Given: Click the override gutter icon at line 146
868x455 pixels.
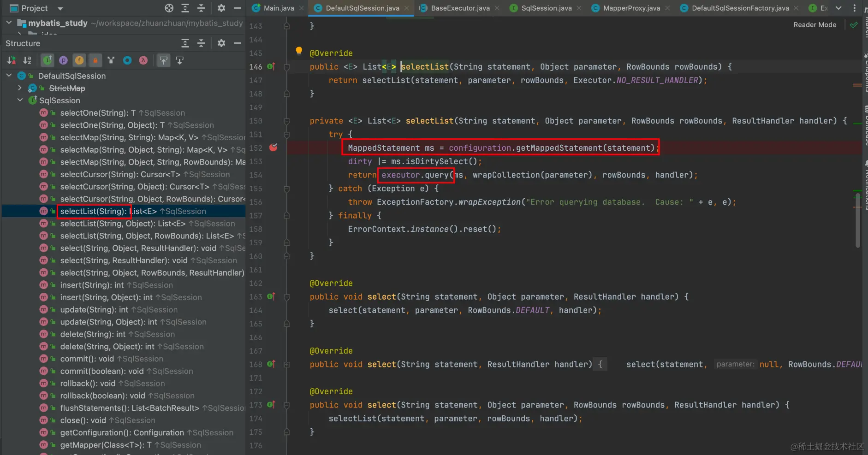Looking at the screenshot, I should coord(271,67).
